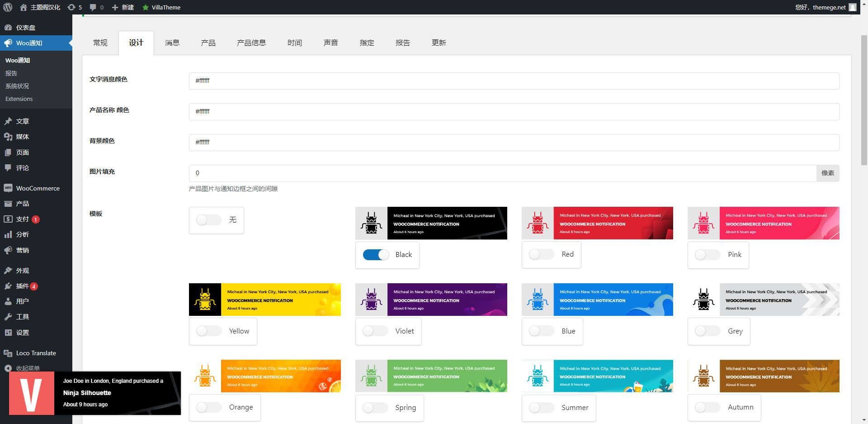The height and width of the screenshot is (424, 868).
Task: Click the 营销 megaphone icon
Action: pos(8,250)
